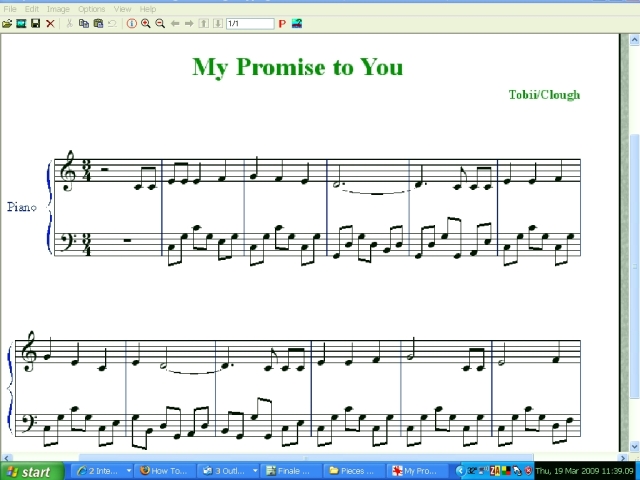This screenshot has width=640, height=480.
Task: Open the File menu
Action: click(x=10, y=9)
